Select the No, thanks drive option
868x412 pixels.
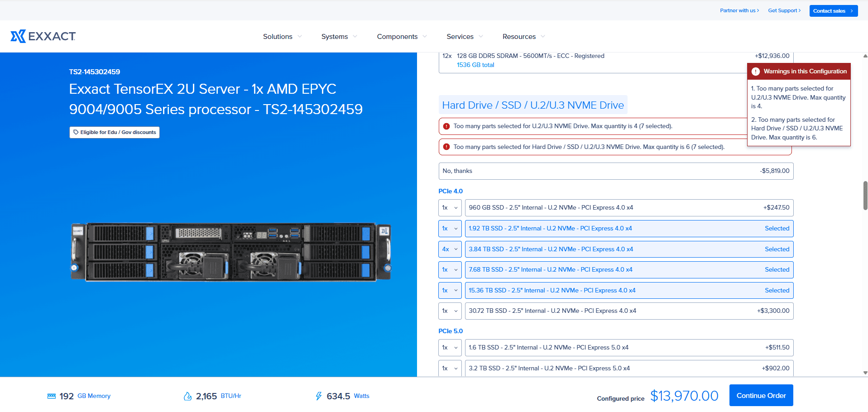(x=616, y=171)
